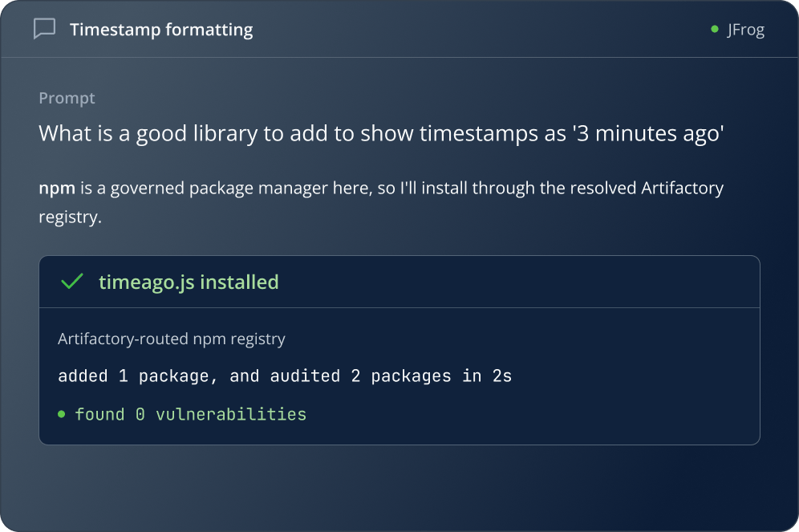Viewport: 799px width, 532px height.
Task: Click the 'timeago.js installed' heading
Action: pyautogui.click(x=189, y=282)
